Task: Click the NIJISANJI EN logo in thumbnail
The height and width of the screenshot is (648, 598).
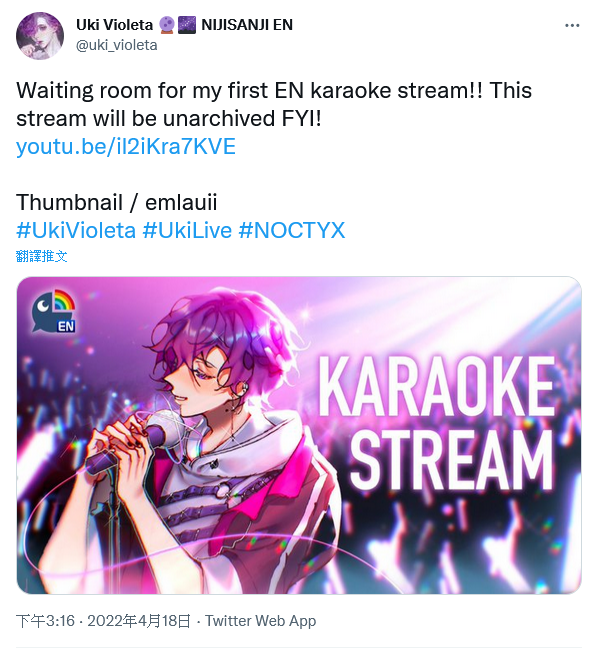Action: [x=54, y=311]
